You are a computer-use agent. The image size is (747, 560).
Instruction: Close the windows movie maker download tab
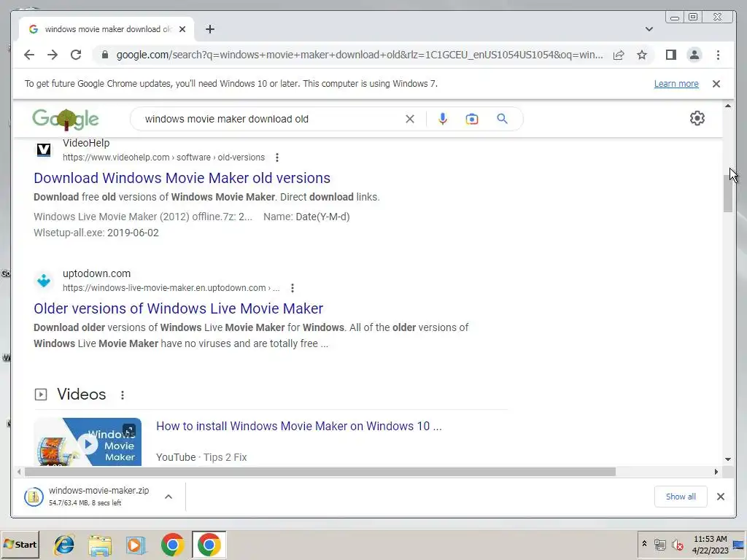[x=182, y=29]
